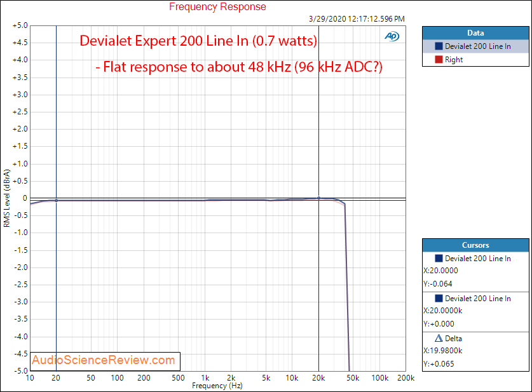The width and height of the screenshot is (532, 392).
Task: Click the Frequency Response graph title
Action: click(x=217, y=7)
